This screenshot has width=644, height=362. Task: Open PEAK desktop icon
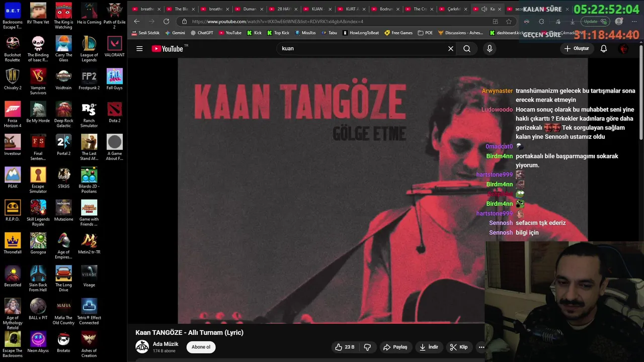click(13, 177)
